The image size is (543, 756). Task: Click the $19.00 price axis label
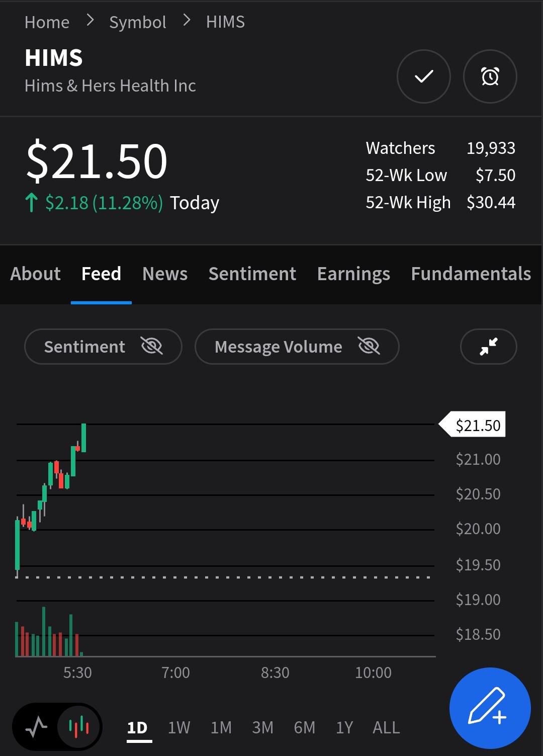pos(478,600)
